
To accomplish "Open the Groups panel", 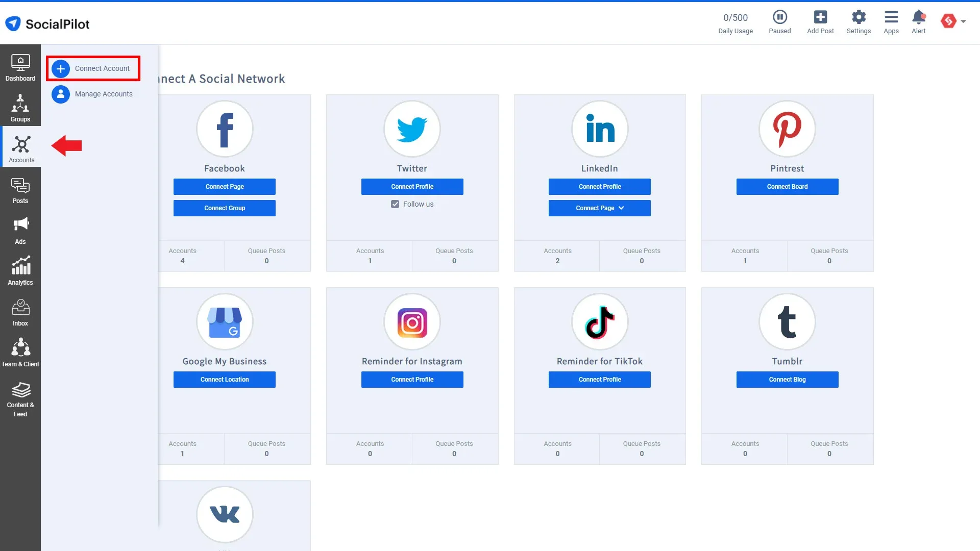I will (x=20, y=108).
